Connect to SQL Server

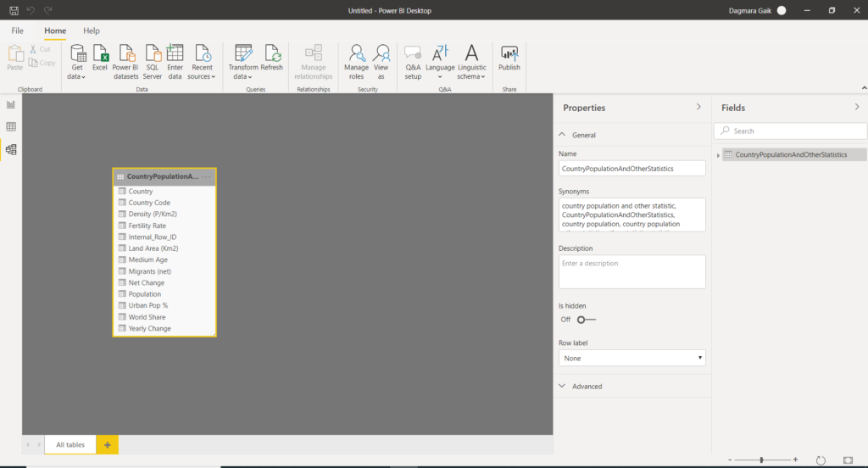pos(153,62)
